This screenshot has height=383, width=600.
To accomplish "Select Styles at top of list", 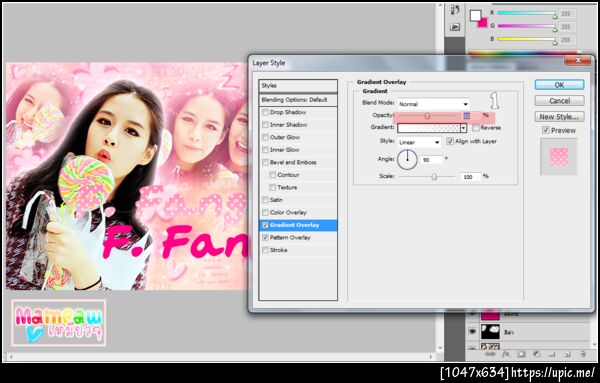I will (x=298, y=86).
